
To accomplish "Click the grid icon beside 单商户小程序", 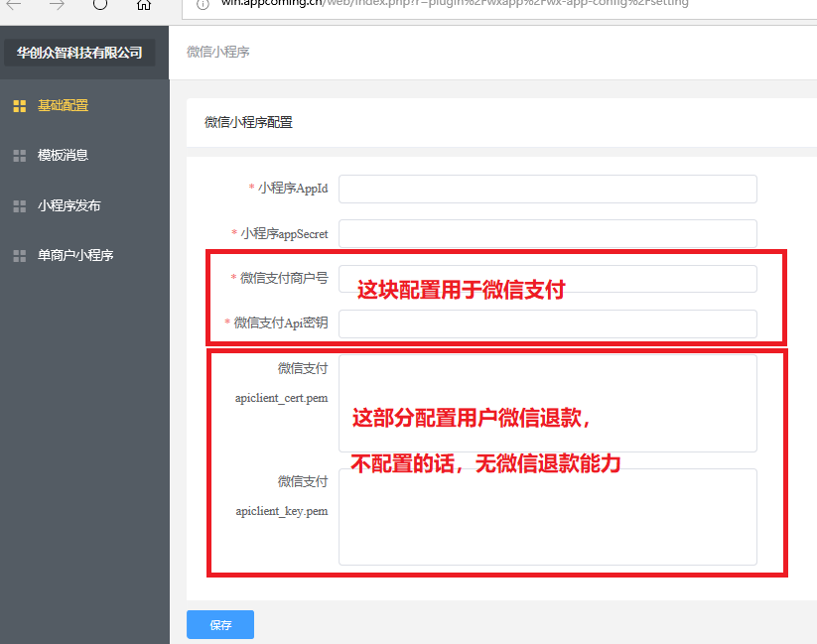I will [19, 256].
